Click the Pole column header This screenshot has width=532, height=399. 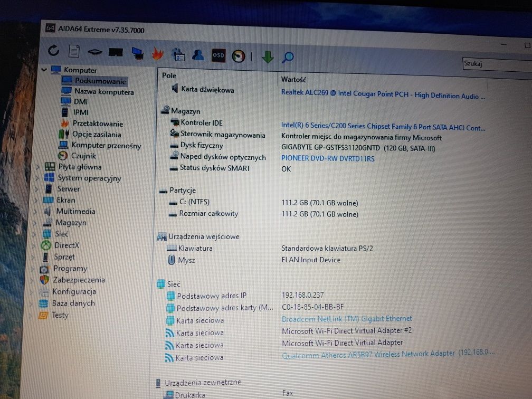click(x=169, y=75)
